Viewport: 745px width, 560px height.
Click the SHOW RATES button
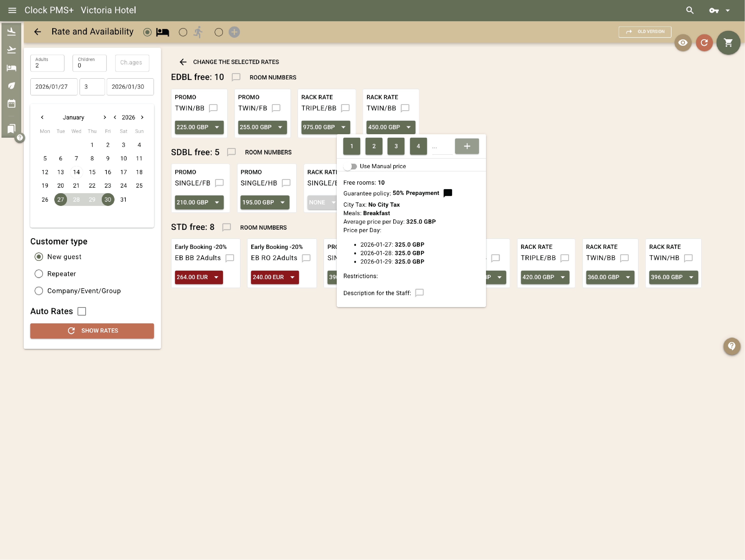pos(92,331)
